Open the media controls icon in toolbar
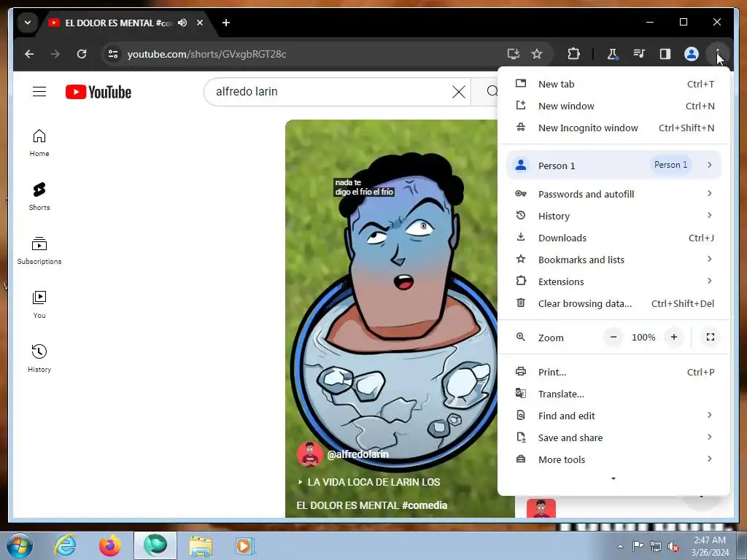 coord(639,54)
